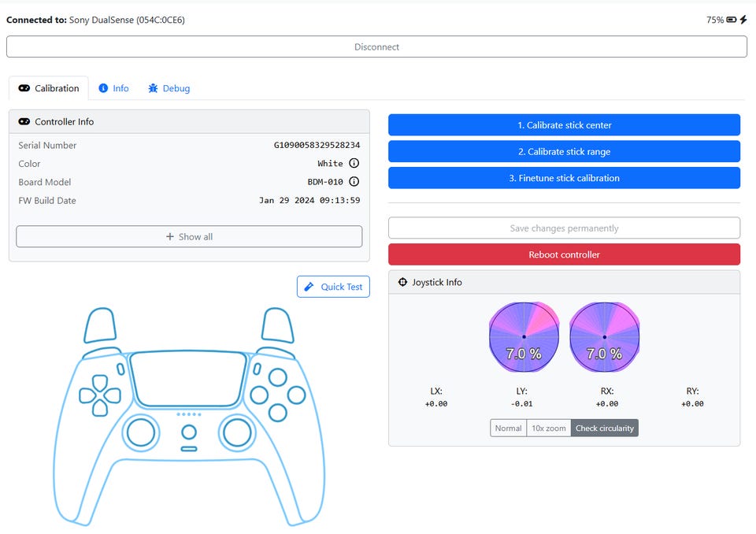
Task: Open the Debug tab
Action: coord(169,88)
